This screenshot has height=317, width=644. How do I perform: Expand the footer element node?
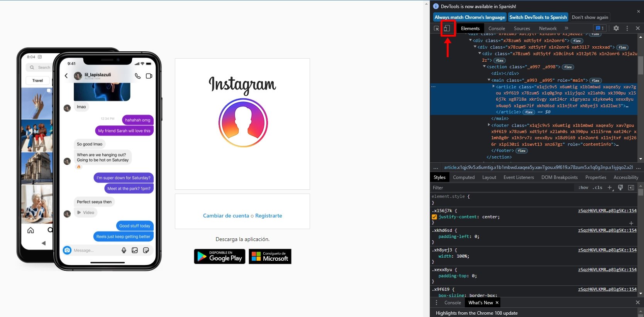pos(489,125)
